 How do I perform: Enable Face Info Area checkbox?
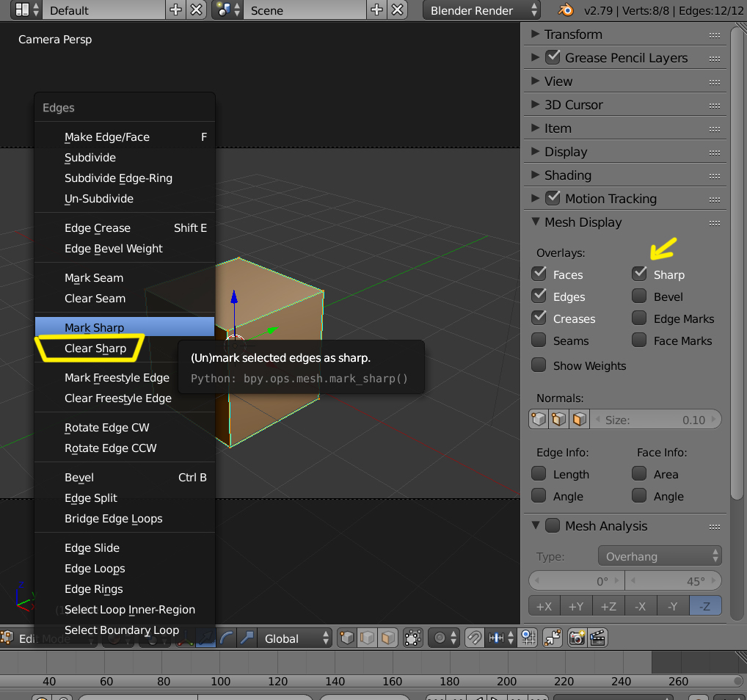[639, 474]
